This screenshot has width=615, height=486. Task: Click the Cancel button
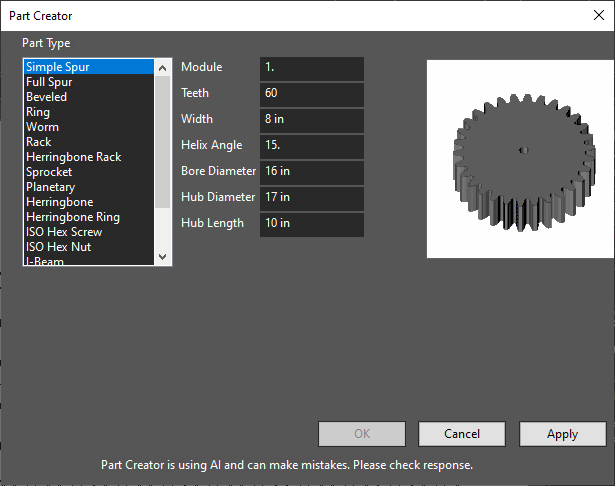coord(462,434)
